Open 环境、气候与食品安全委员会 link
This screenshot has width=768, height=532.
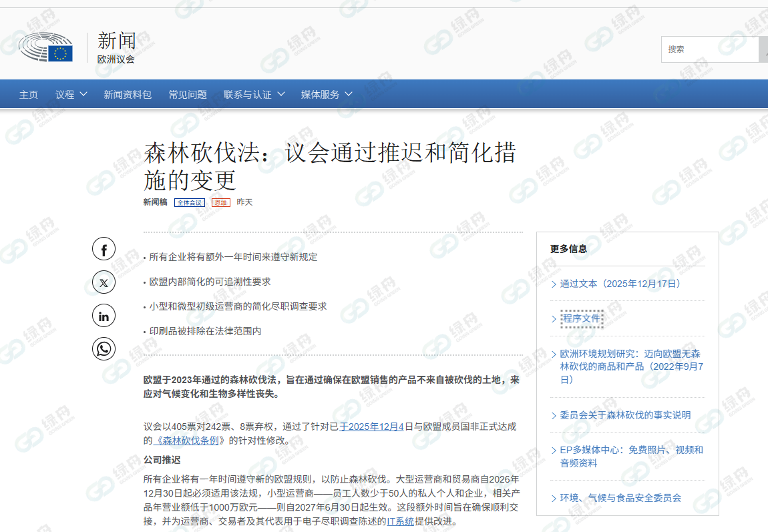click(620, 498)
